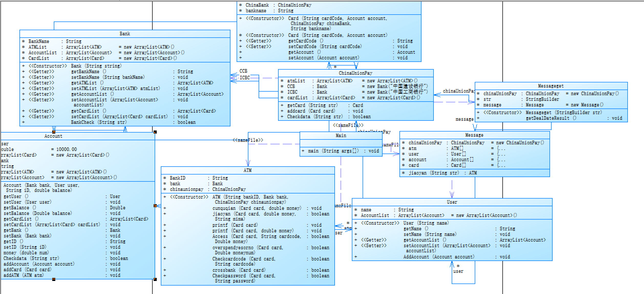Click the Account class header

(53, 136)
